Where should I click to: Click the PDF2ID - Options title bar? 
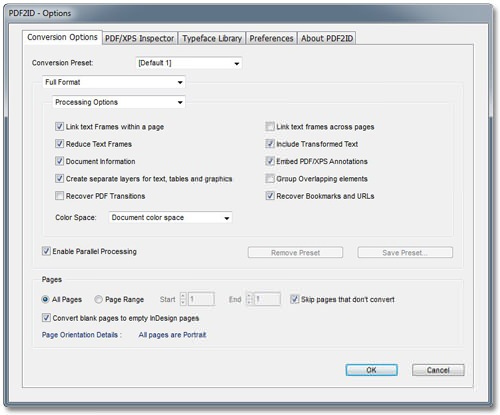point(248,13)
